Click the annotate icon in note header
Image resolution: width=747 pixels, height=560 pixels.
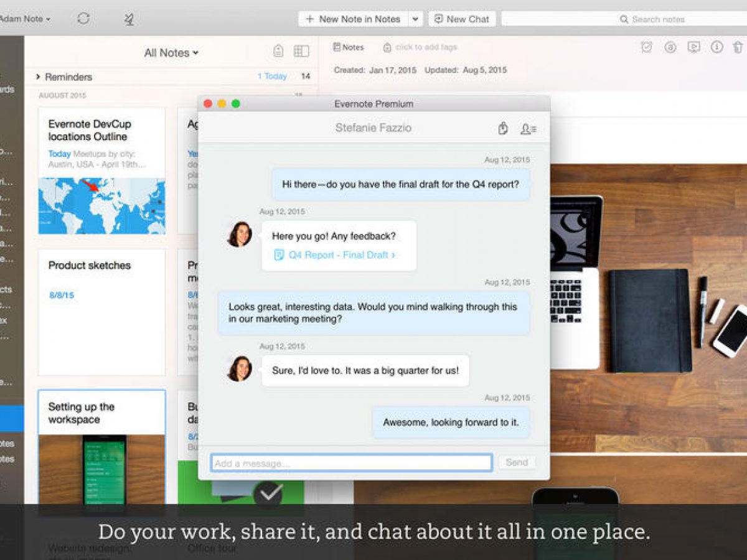pos(670,47)
